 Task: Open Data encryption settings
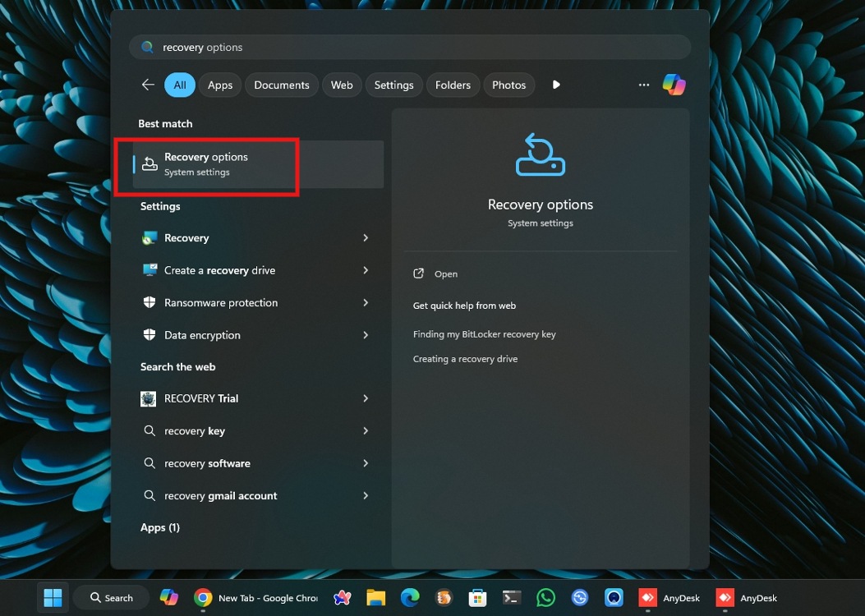coord(201,335)
